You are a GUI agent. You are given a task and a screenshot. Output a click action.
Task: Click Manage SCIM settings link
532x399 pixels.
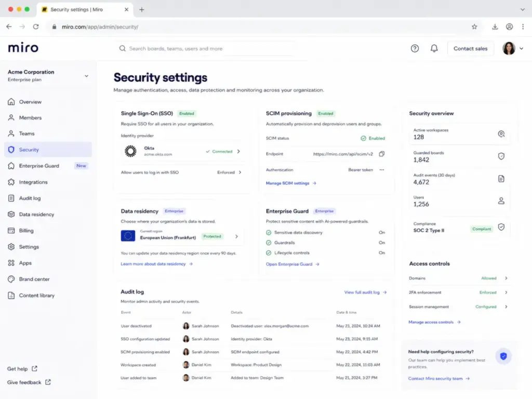pos(291,183)
